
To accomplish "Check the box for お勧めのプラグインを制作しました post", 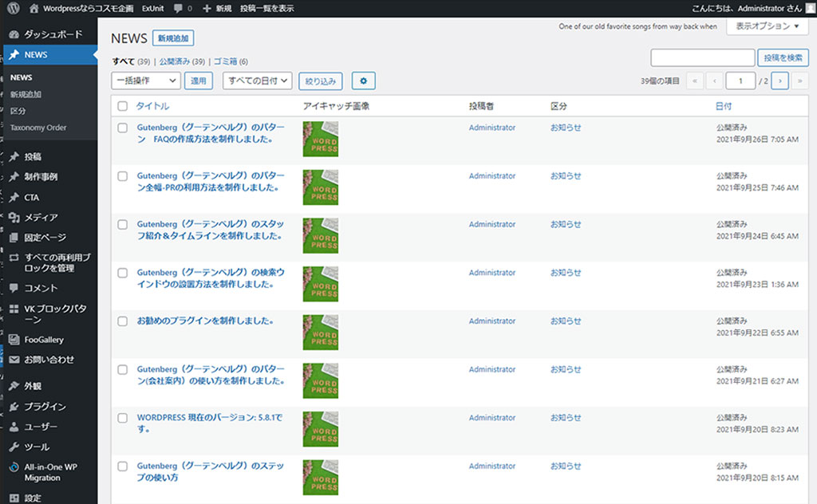I will pos(123,321).
